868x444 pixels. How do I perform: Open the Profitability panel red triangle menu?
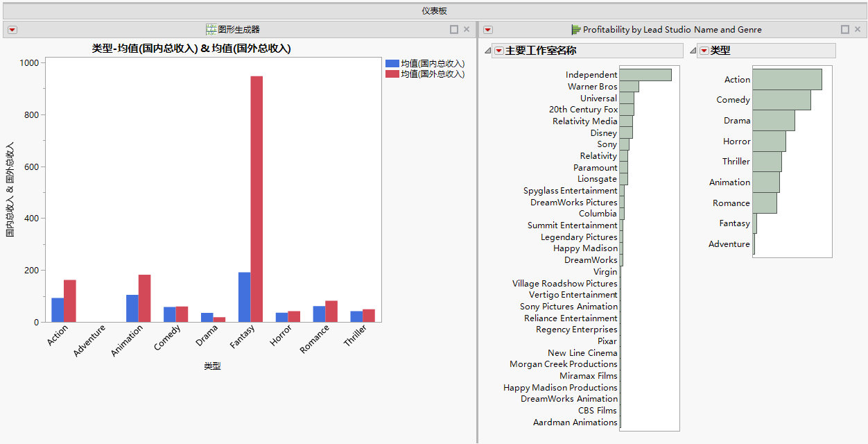(487, 29)
